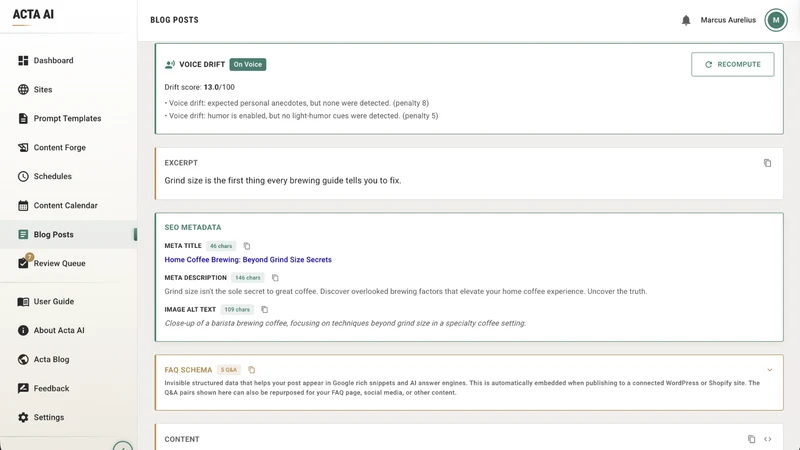Click the Settings gear icon
Image resolution: width=800 pixels, height=450 pixels.
click(x=23, y=417)
